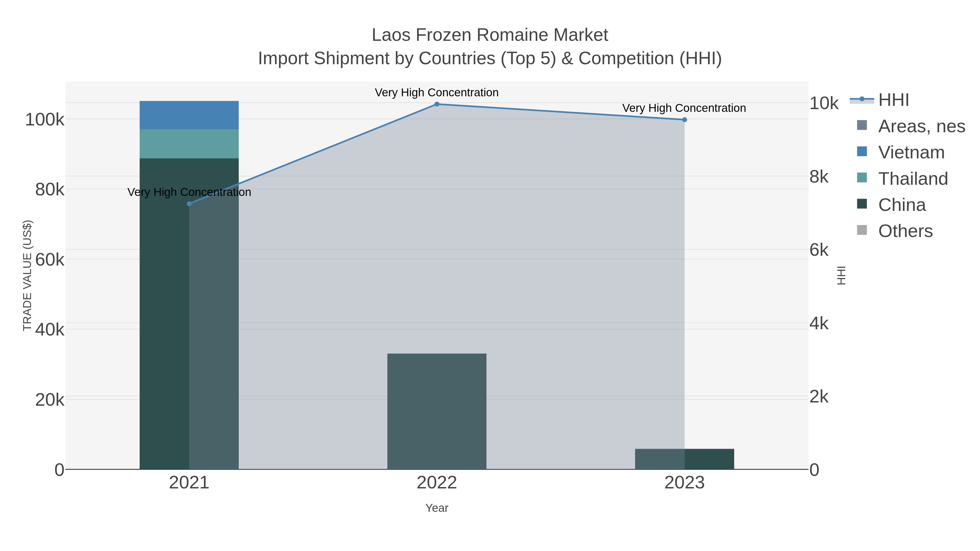The width and height of the screenshot is (980, 551).
Task: Select the 2022 China import bar
Action: point(437,411)
